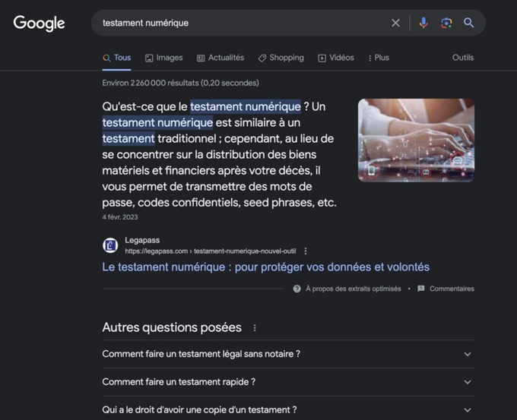Open the featured snippet keyboard thumbnail

pos(416,140)
